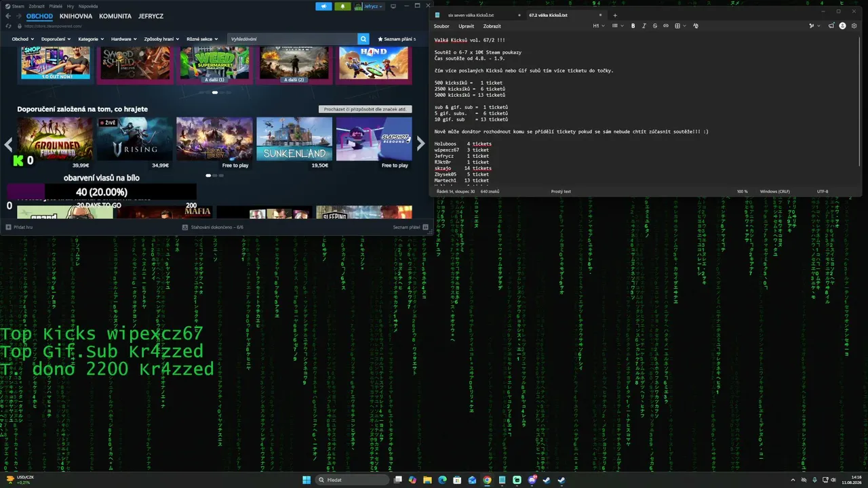The width and height of the screenshot is (868, 488).
Task: Launch File Explorer from the taskbar
Action: pos(427,480)
